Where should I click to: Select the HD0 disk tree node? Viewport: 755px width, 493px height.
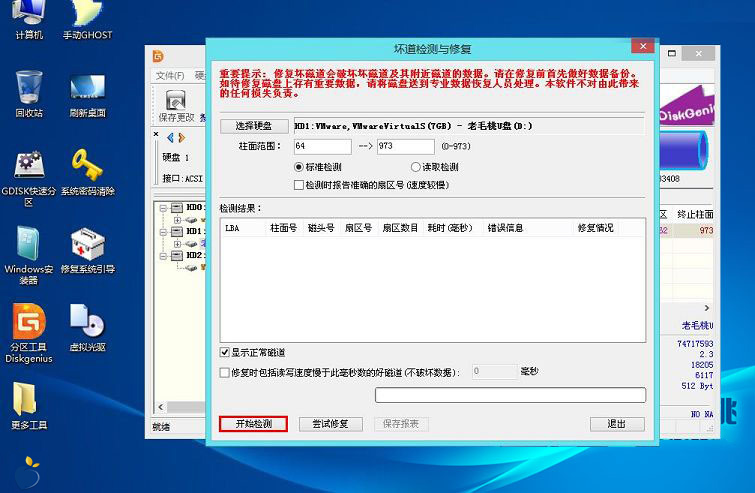click(189, 208)
